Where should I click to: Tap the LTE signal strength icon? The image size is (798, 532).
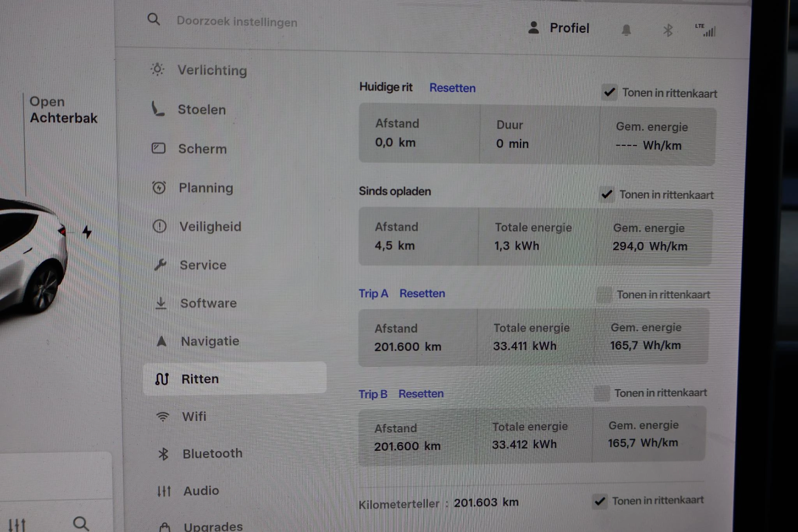[706, 30]
